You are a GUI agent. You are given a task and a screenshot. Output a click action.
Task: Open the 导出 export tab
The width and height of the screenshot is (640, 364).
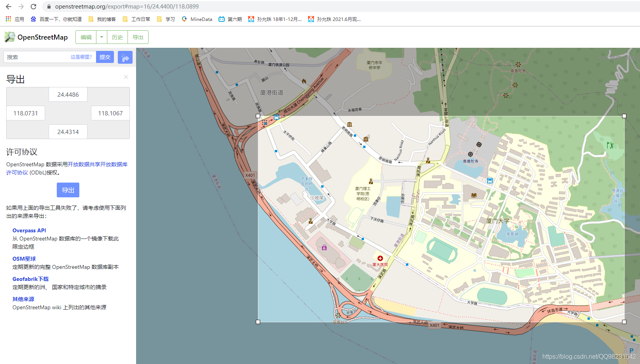point(138,37)
